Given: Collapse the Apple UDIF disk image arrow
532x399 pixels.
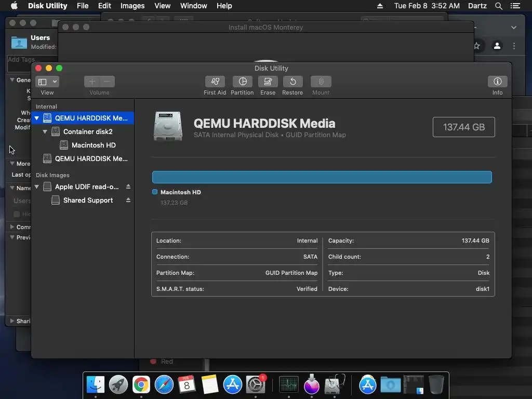Looking at the screenshot, I should [x=37, y=187].
